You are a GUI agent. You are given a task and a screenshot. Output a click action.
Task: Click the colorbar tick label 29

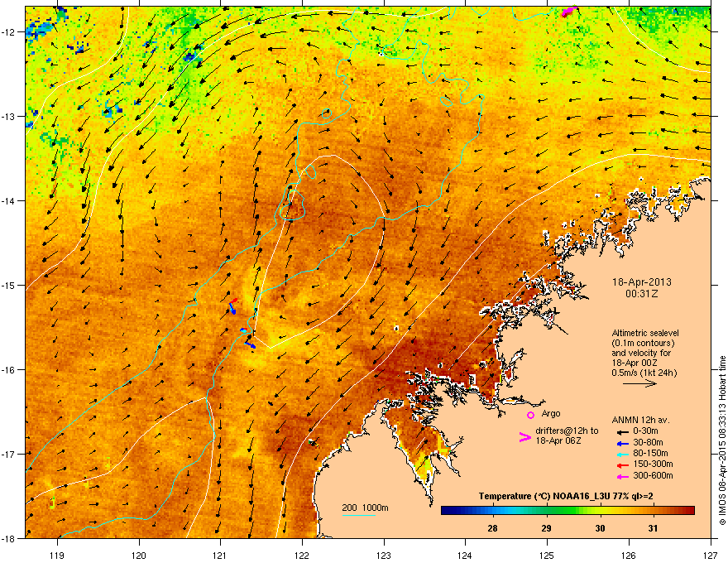546,528
